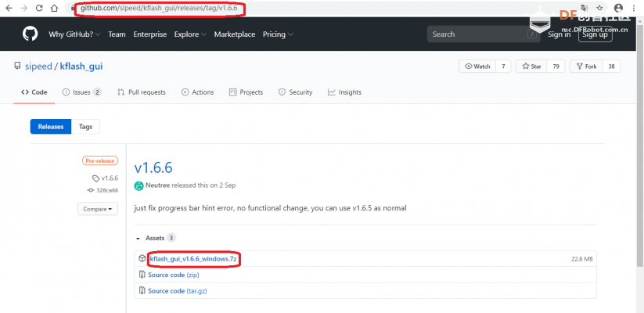Click the Pre-release label
This screenshot has height=313, width=644.
pyautogui.click(x=100, y=160)
